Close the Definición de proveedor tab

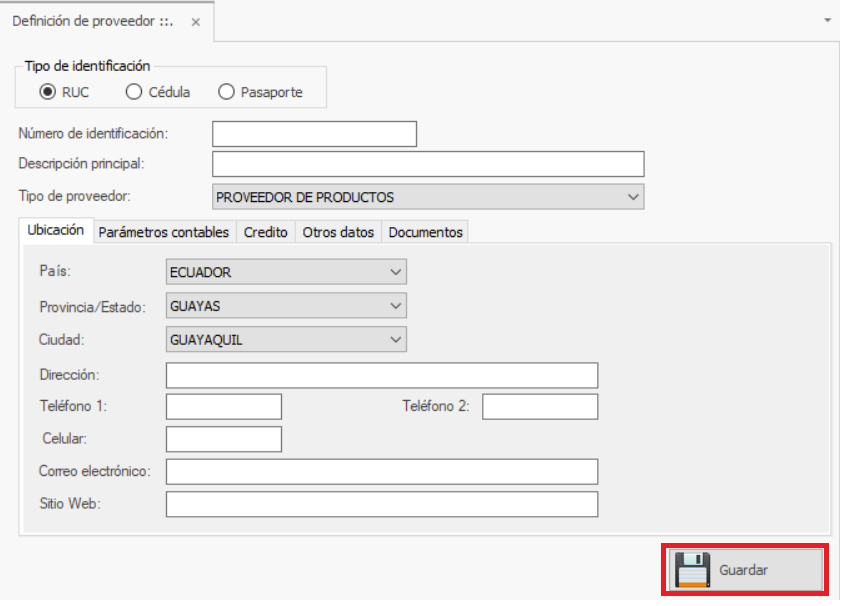[195, 21]
